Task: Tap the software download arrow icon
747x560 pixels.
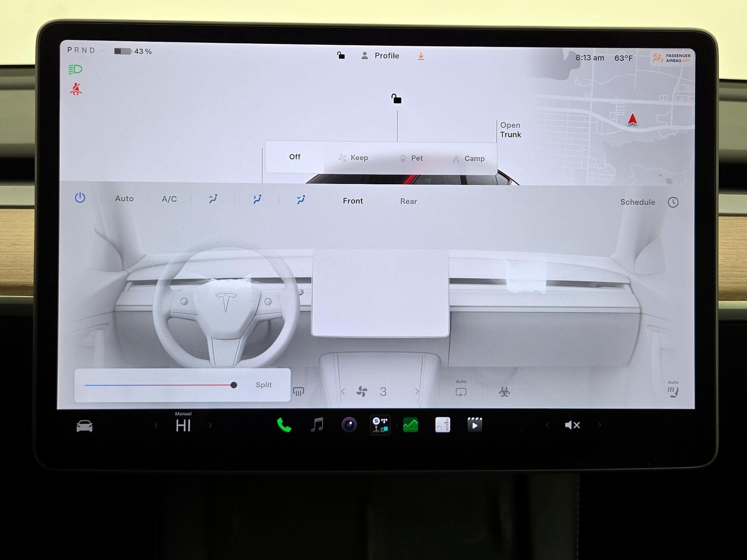Action: tap(421, 56)
